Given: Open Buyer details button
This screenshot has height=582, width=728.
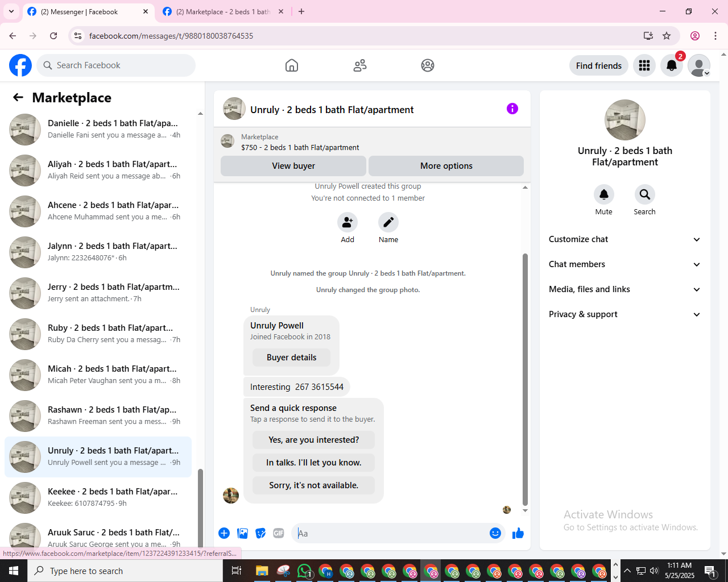Looking at the screenshot, I should (x=292, y=357).
